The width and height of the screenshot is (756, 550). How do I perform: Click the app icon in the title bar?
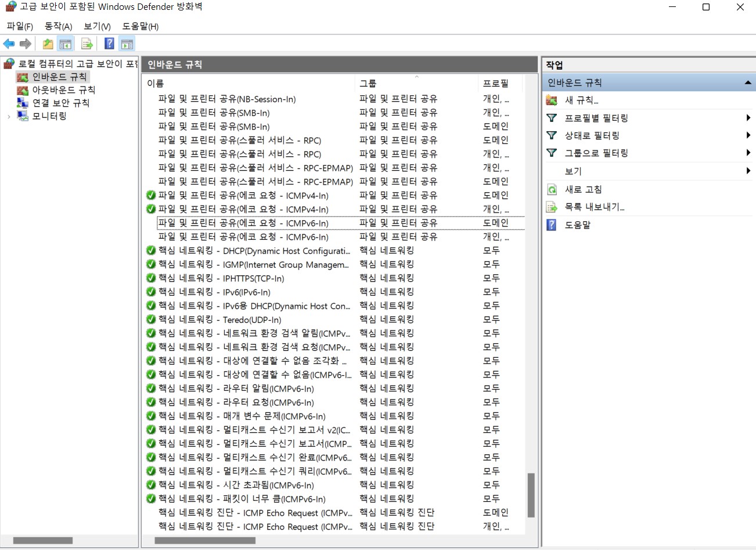(x=10, y=7)
